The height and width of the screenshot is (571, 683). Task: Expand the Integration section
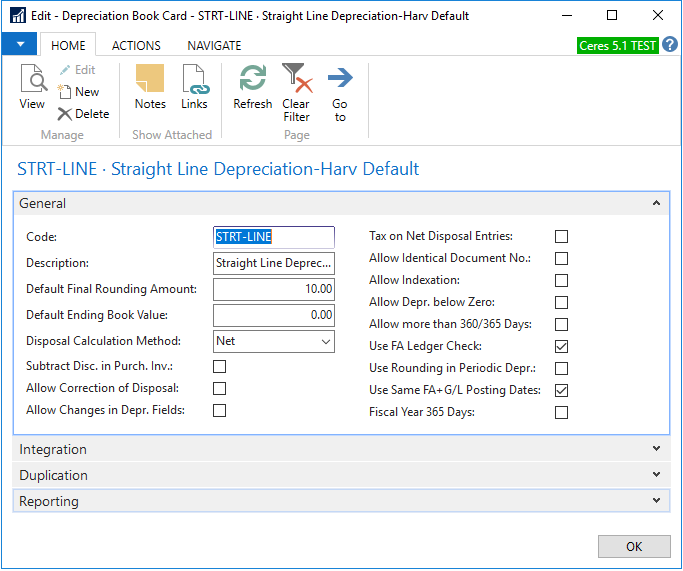[340, 450]
